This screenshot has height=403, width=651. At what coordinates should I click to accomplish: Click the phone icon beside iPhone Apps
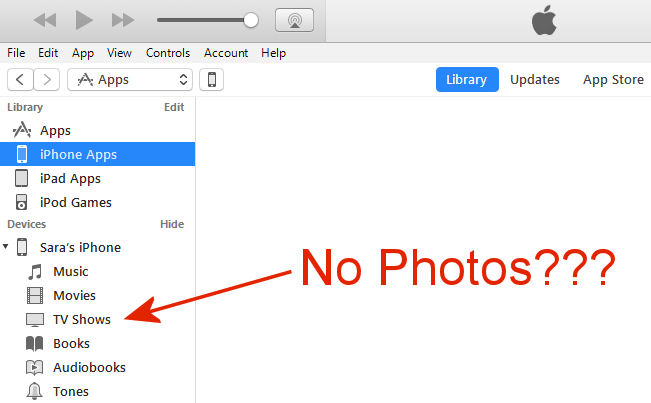tap(22, 154)
